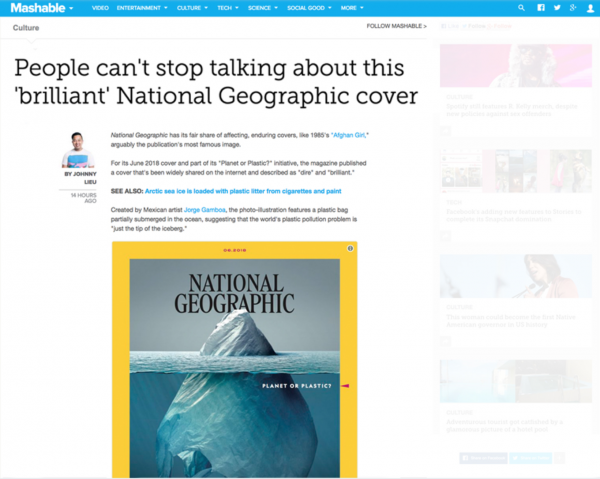
Task: Share the Facebook Stories article via icon
Action: click(445, 236)
